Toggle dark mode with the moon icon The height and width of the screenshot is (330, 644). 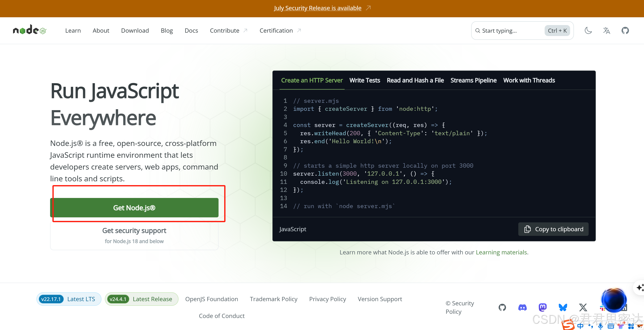pyautogui.click(x=588, y=31)
